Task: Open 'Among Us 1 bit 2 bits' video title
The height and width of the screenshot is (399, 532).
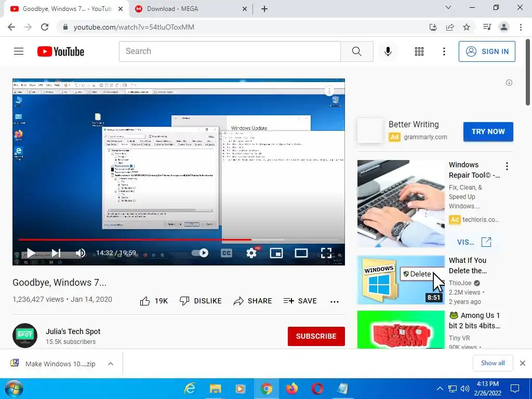Action: point(474,320)
